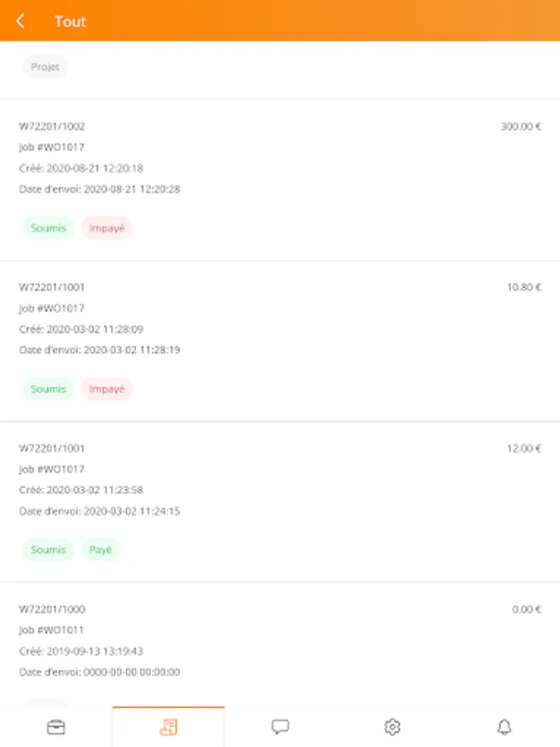The height and width of the screenshot is (747, 560).
Task: Tap the back arrow in header
Action: coord(20,21)
